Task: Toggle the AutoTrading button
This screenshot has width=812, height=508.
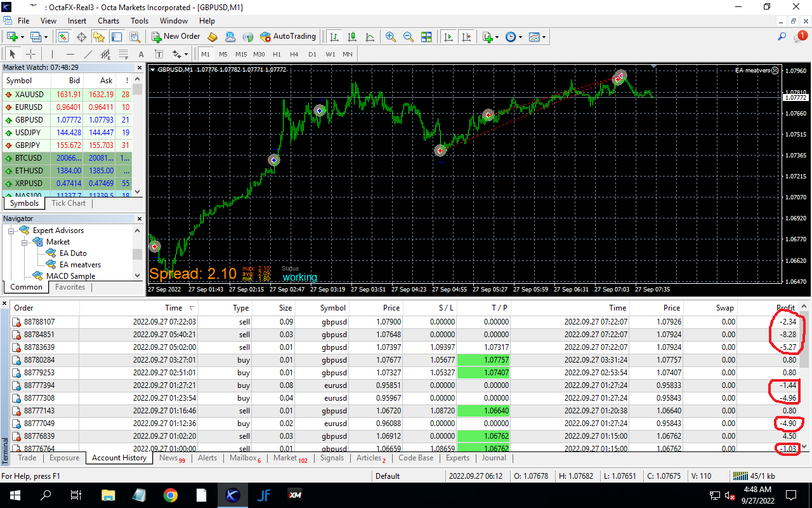Action: (x=288, y=37)
